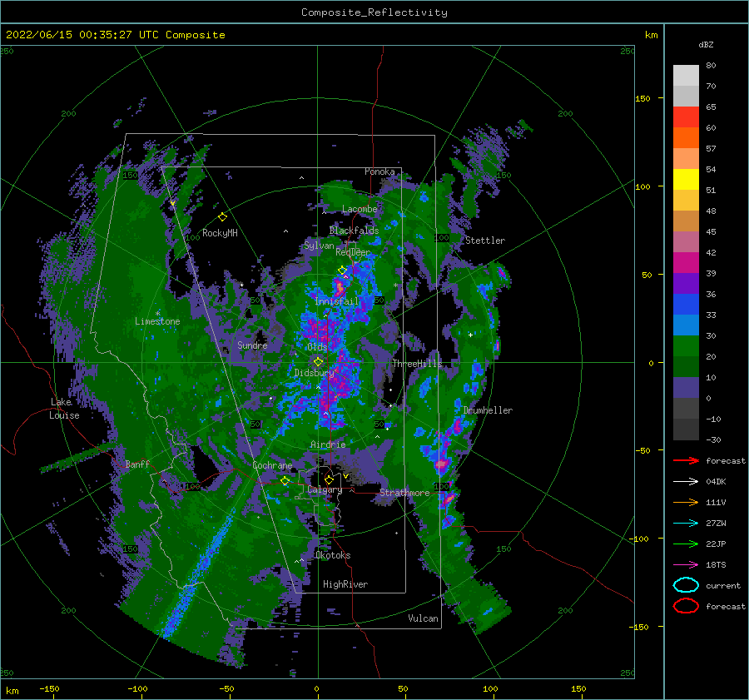
Task: Select the orange 111V arrow icon
Action: 686,502
